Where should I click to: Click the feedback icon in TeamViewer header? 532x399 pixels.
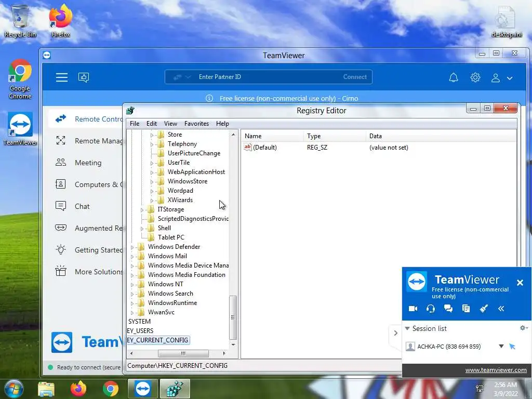(x=84, y=77)
